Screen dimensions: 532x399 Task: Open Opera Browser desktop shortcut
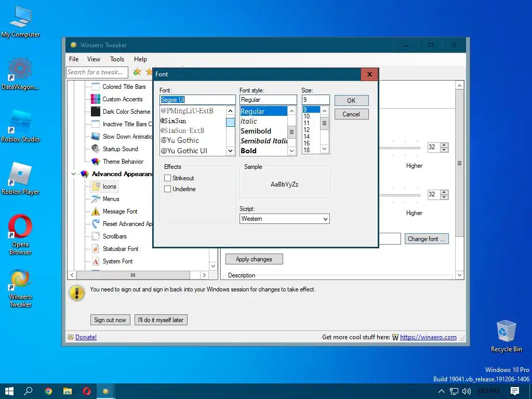pos(20,234)
